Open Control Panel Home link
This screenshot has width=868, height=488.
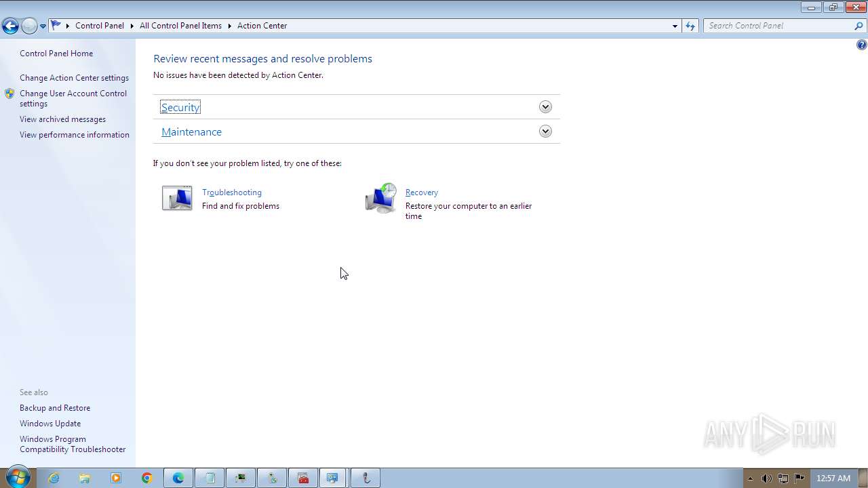pos(56,54)
